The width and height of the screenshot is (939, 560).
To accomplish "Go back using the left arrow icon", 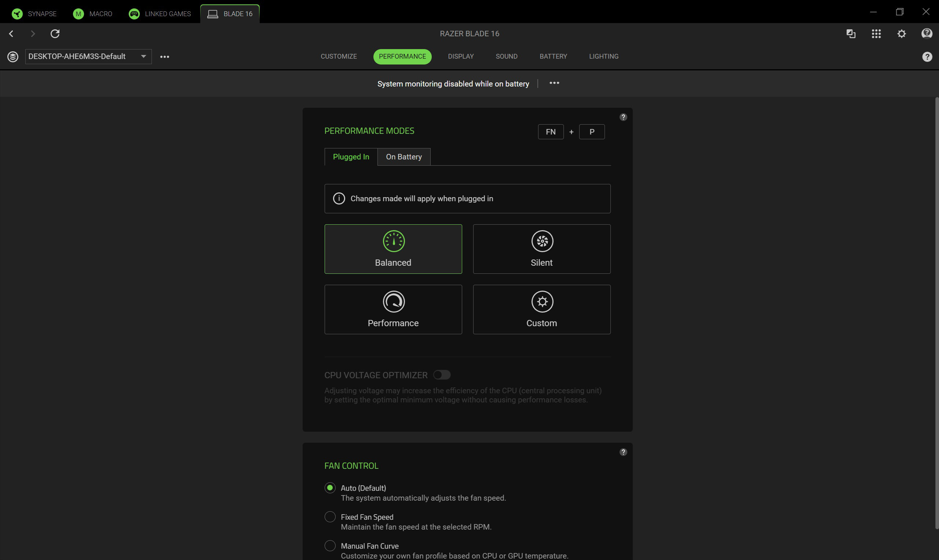I will point(11,34).
